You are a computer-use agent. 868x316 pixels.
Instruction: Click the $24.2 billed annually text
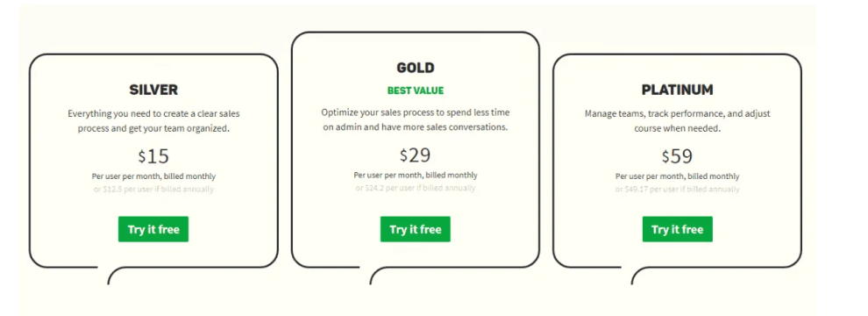pos(416,188)
